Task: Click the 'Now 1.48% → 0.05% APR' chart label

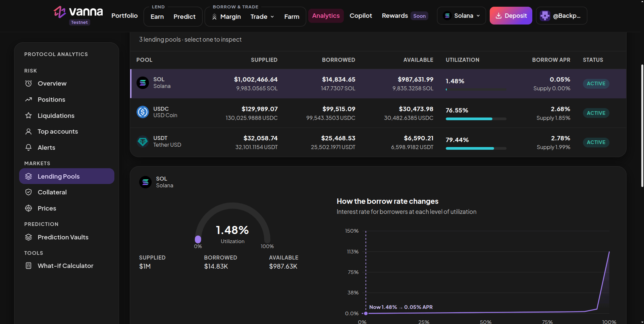Action: tap(401, 307)
